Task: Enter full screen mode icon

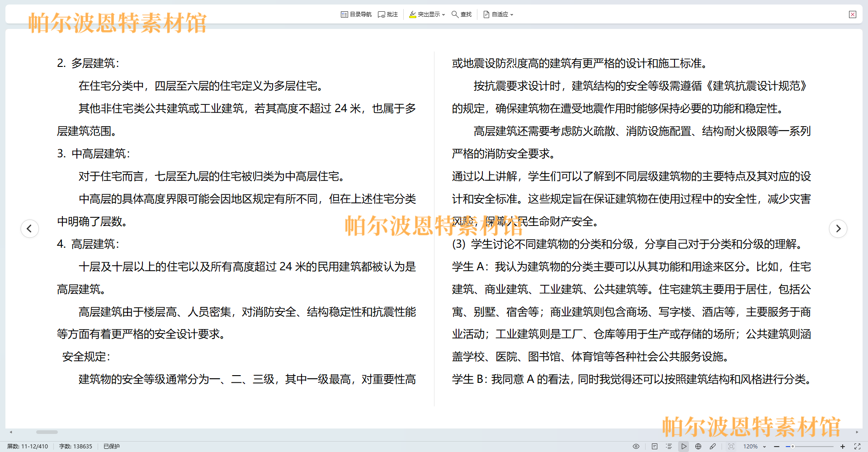Action: (x=857, y=446)
